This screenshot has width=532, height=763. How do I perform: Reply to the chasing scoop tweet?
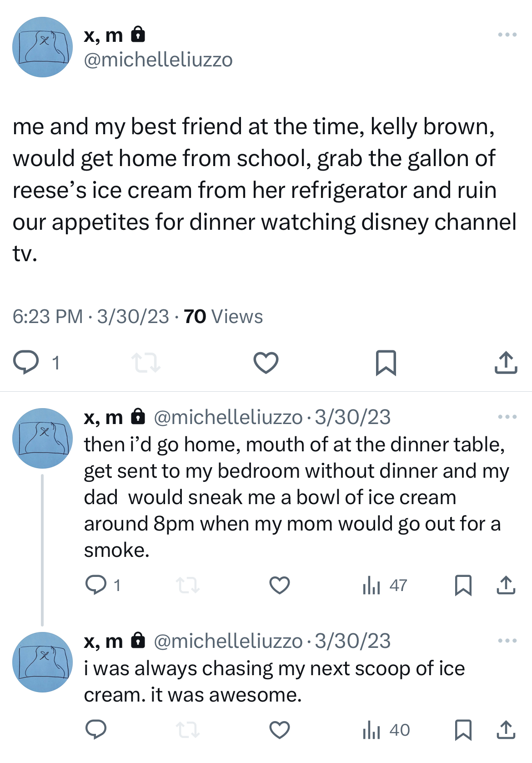96,730
